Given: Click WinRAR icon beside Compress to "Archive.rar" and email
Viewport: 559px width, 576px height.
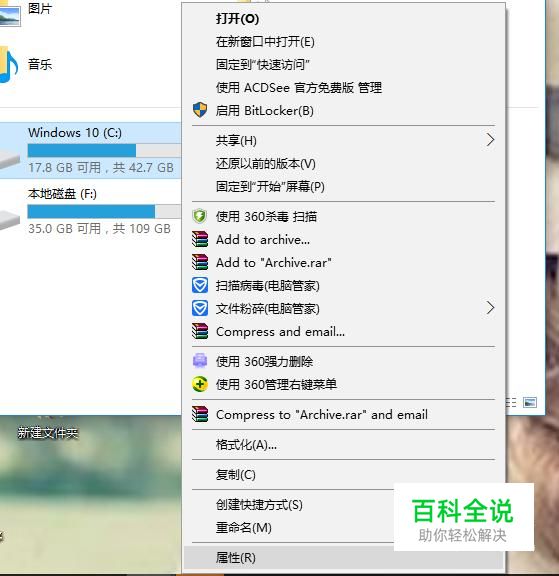Looking at the screenshot, I should [200, 414].
